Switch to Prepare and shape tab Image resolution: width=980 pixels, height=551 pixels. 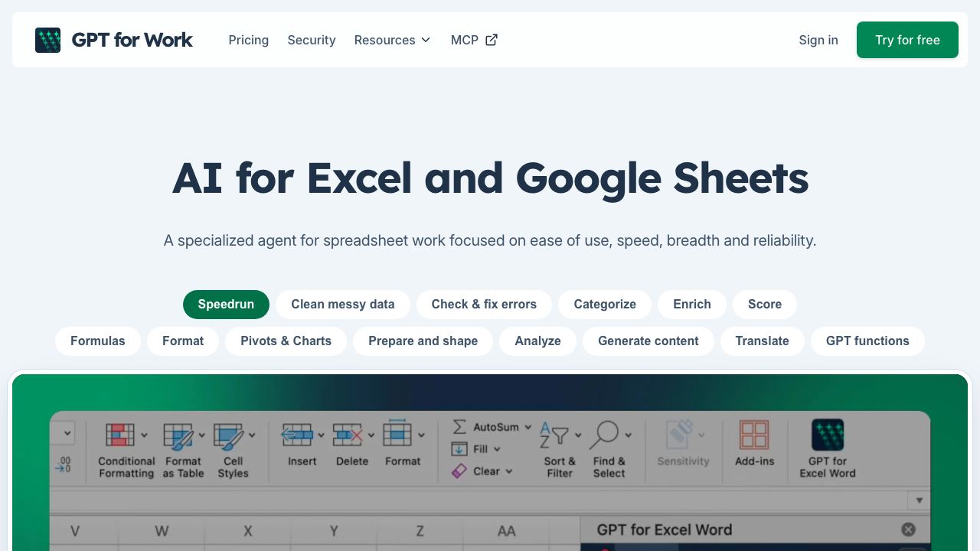[x=423, y=341]
